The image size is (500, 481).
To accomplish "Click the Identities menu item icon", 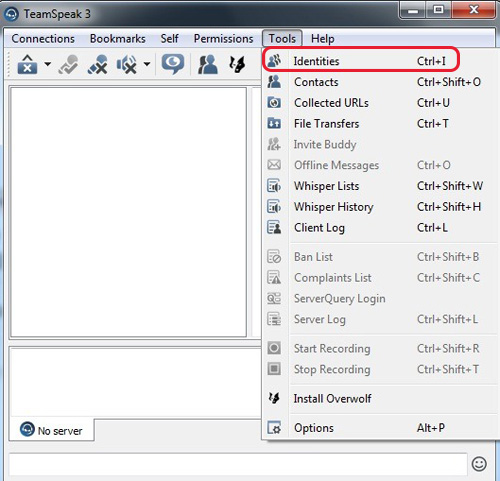I will click(x=274, y=61).
